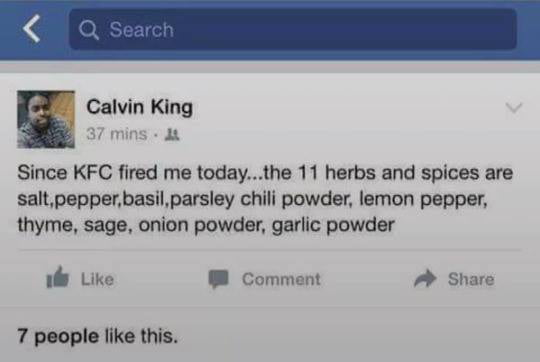Click garlic powder line of the post
This screenshot has width=540, height=362.
point(206,225)
